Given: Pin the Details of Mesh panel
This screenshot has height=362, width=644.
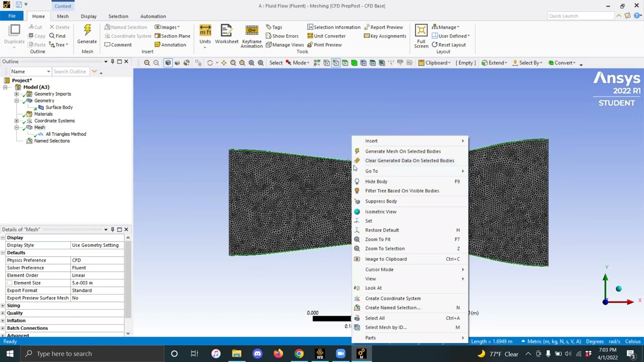Looking at the screenshot, I should (112, 230).
